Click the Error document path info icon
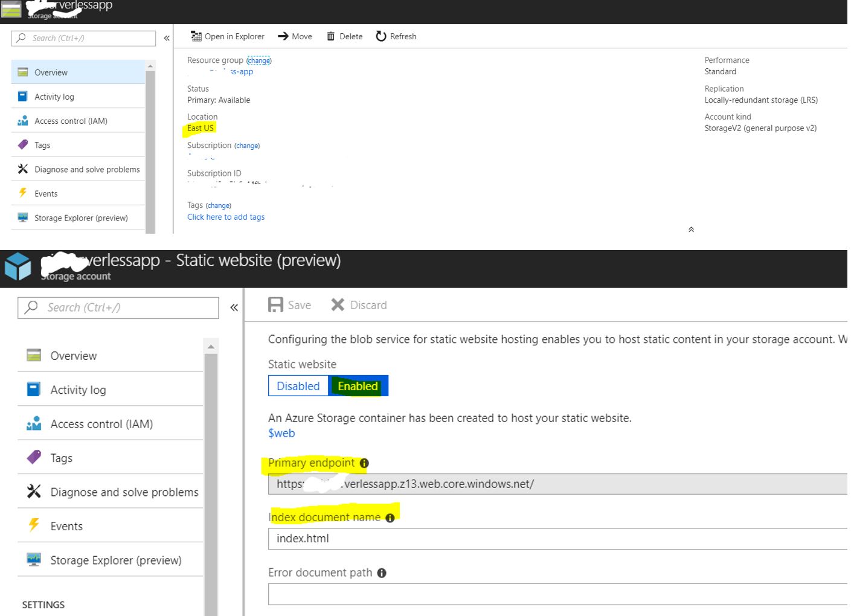The width and height of the screenshot is (851, 616). tap(382, 573)
